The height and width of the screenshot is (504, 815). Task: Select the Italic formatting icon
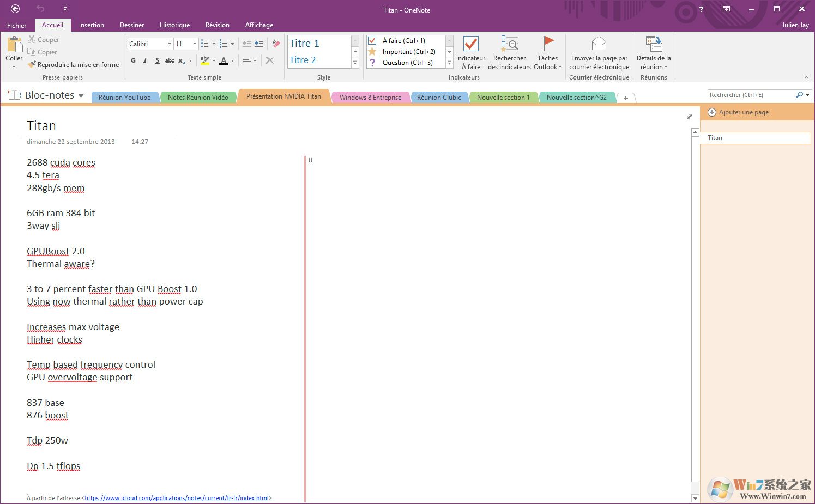click(144, 60)
